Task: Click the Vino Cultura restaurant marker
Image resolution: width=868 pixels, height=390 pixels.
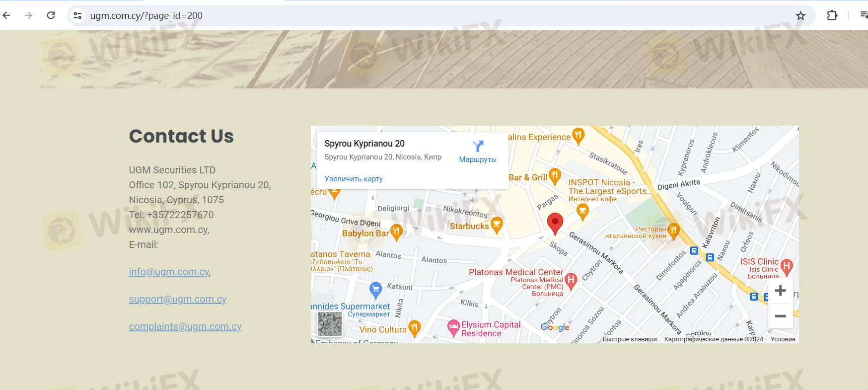Action: pyautogui.click(x=415, y=328)
